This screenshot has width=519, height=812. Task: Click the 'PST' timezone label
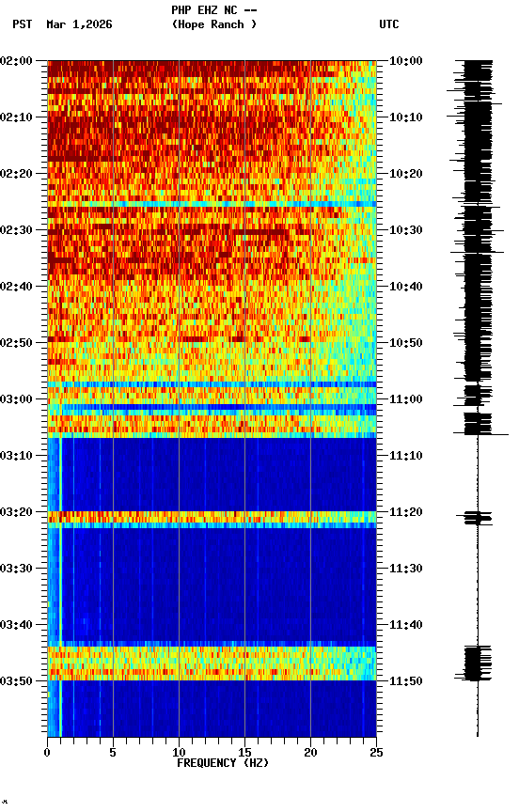pyautogui.click(x=23, y=24)
